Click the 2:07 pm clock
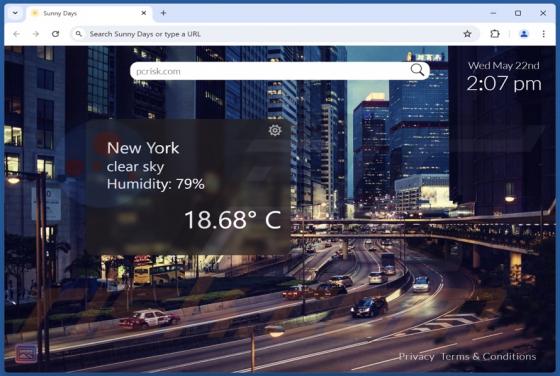Screen dimensions: 560x376 504,84
